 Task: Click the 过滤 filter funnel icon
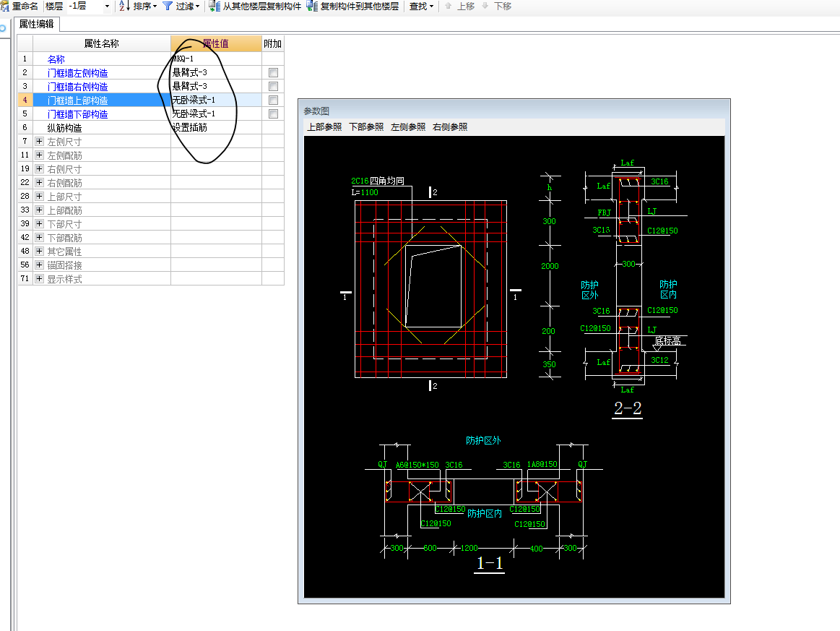click(x=168, y=7)
